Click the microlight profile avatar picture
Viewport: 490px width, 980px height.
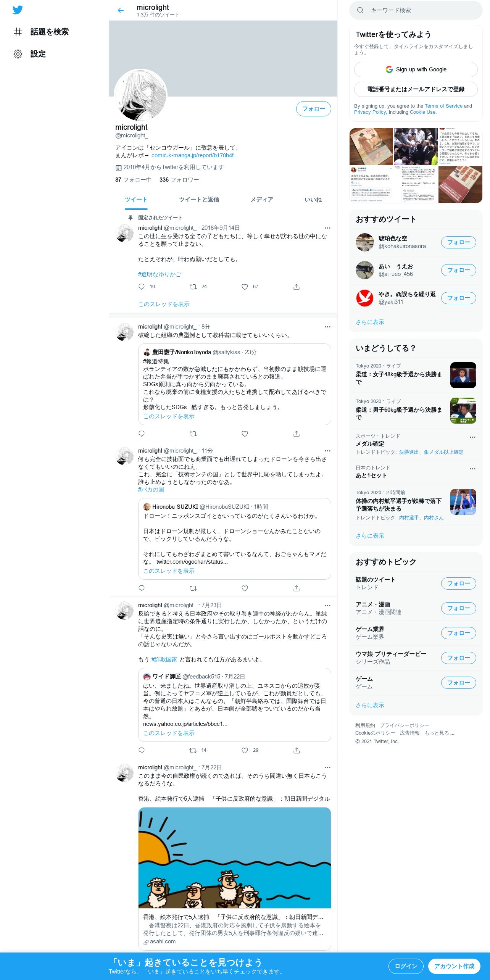(141, 95)
